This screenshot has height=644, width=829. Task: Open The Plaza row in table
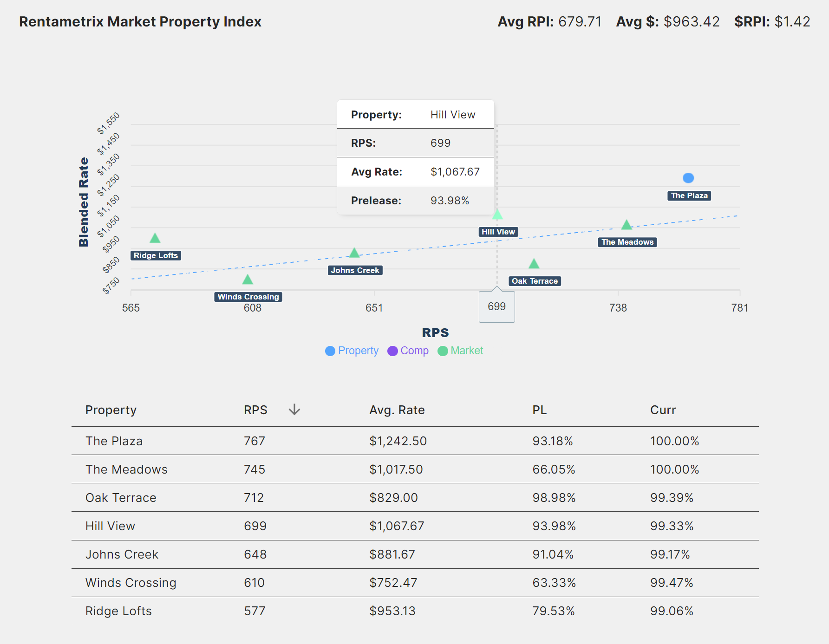[x=114, y=441]
